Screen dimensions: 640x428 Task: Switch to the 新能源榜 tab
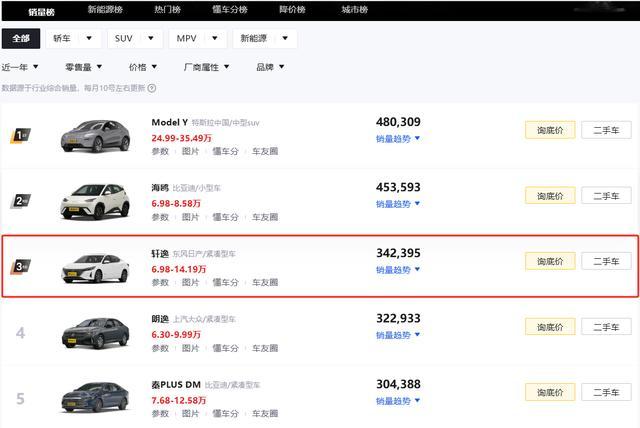pyautogui.click(x=105, y=9)
